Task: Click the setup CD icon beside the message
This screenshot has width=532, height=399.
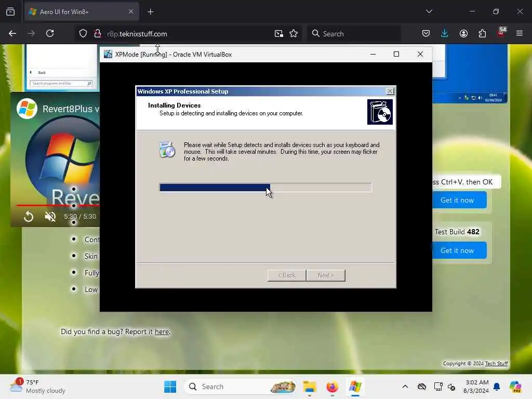Action: [167, 150]
